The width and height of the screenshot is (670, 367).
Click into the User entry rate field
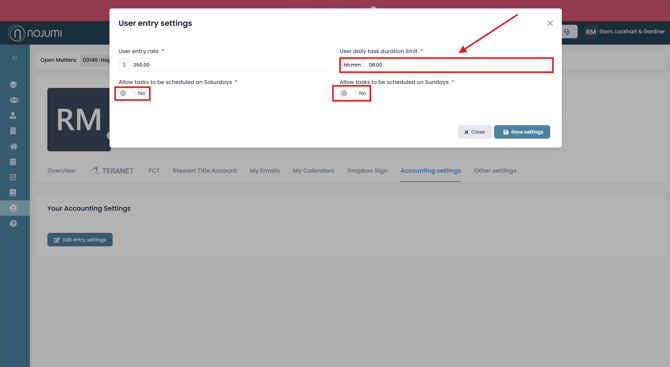[225, 65]
